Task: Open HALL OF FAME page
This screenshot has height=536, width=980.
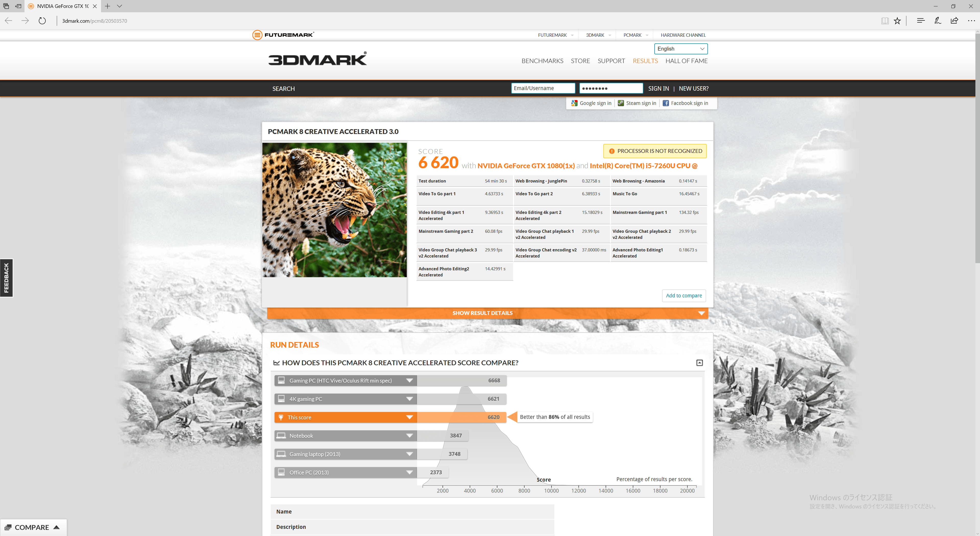Action: (686, 61)
